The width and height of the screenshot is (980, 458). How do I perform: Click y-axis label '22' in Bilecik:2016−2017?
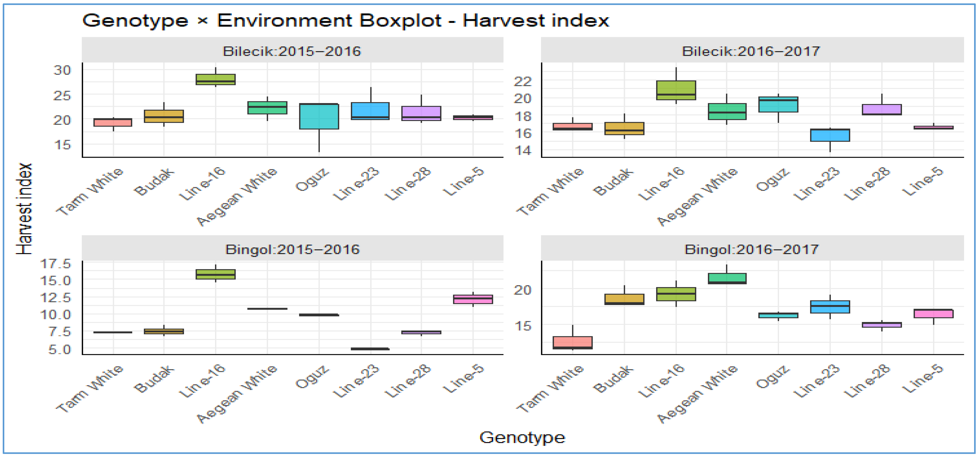tap(523, 81)
